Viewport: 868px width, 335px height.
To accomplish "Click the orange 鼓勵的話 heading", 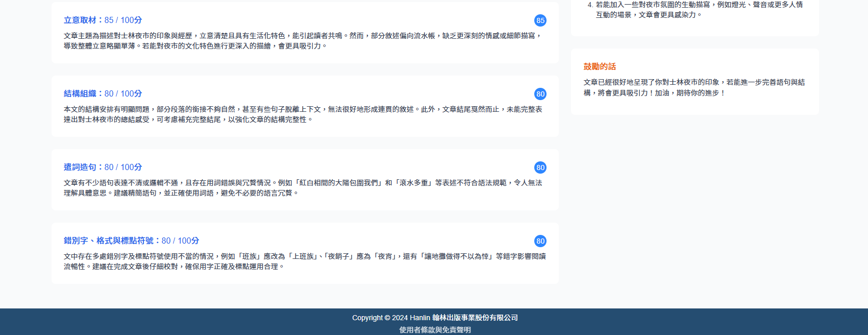I will click(x=600, y=66).
